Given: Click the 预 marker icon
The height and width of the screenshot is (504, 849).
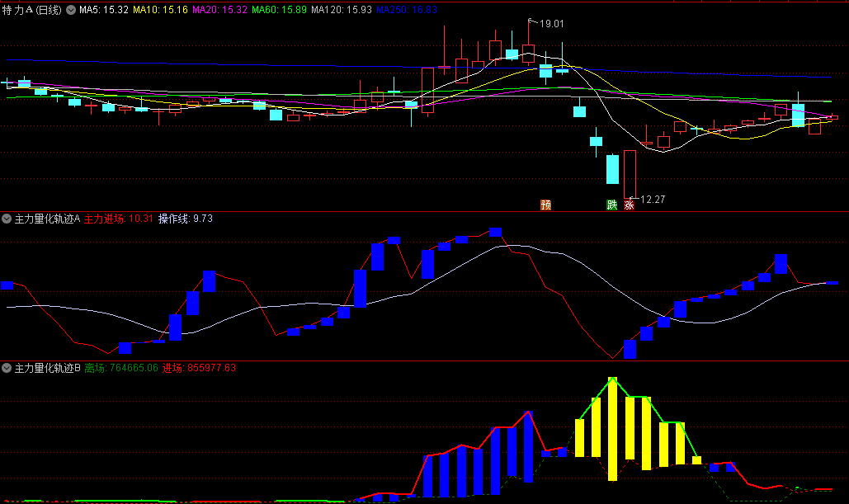Looking at the screenshot, I should (x=546, y=205).
